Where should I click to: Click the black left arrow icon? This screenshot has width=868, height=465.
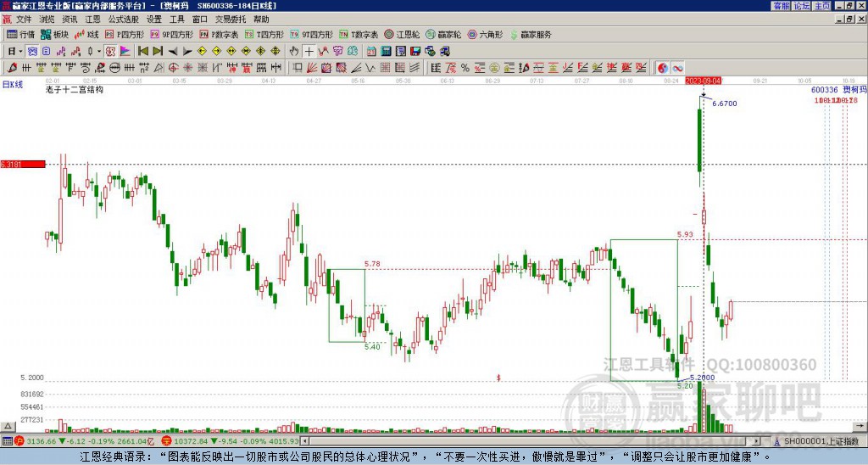click(x=173, y=51)
